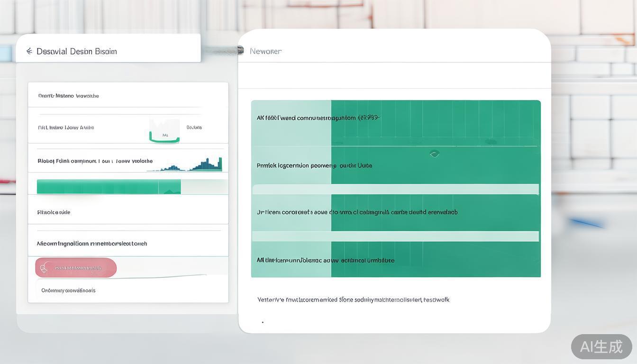Click the text line below the green chart

tap(353, 300)
